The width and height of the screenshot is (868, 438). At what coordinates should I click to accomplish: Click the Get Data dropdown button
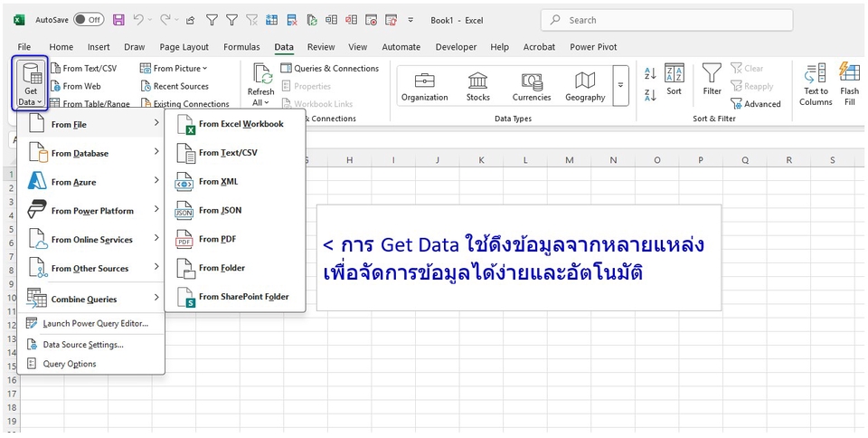[31, 83]
